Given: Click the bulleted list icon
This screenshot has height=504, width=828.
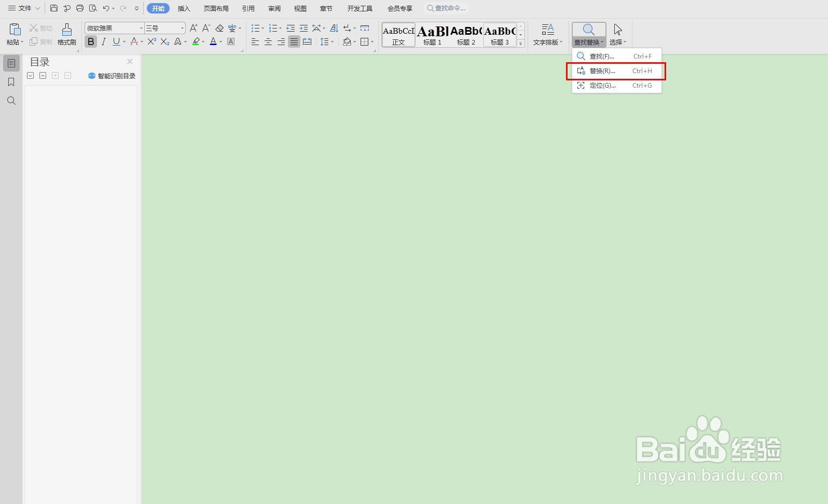Looking at the screenshot, I should (x=255, y=28).
